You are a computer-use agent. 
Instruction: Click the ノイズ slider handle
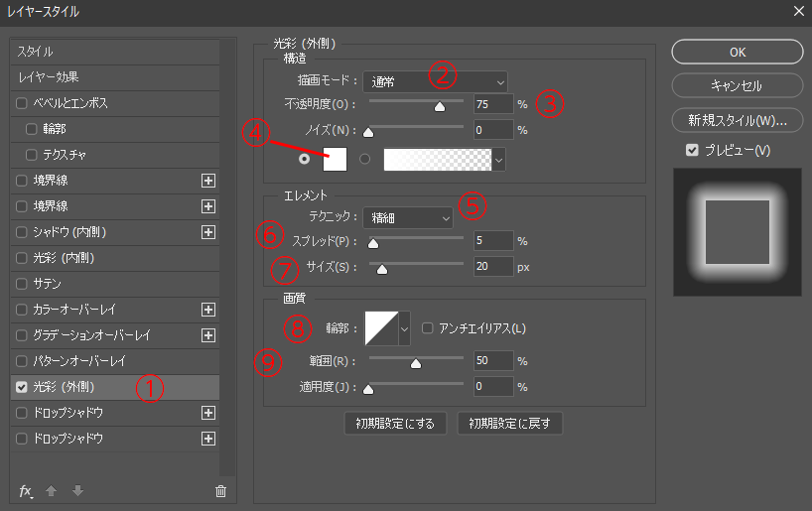click(x=368, y=133)
